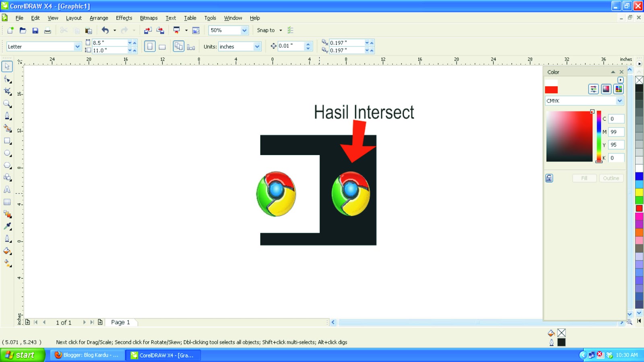Click the hue slider in Color docker

tap(599, 137)
